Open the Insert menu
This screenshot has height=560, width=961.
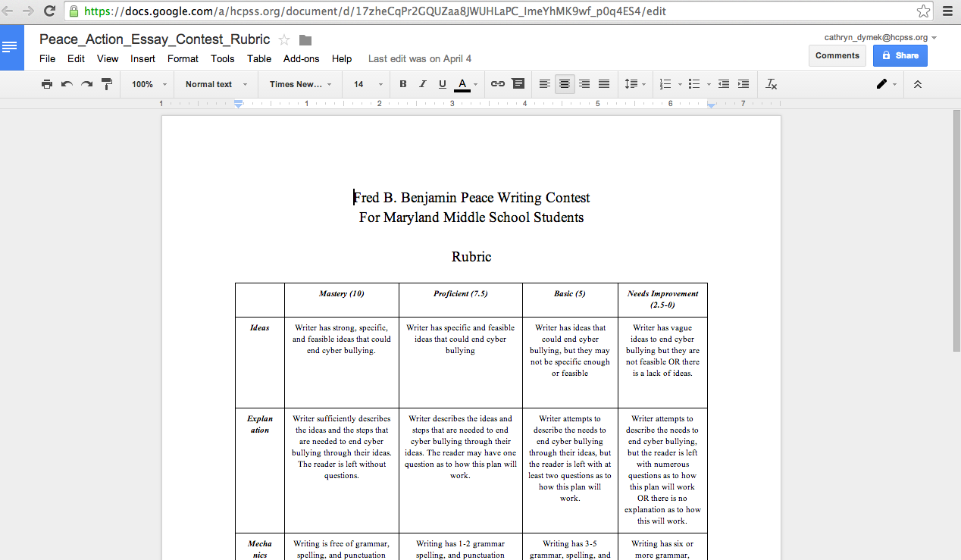click(x=142, y=58)
